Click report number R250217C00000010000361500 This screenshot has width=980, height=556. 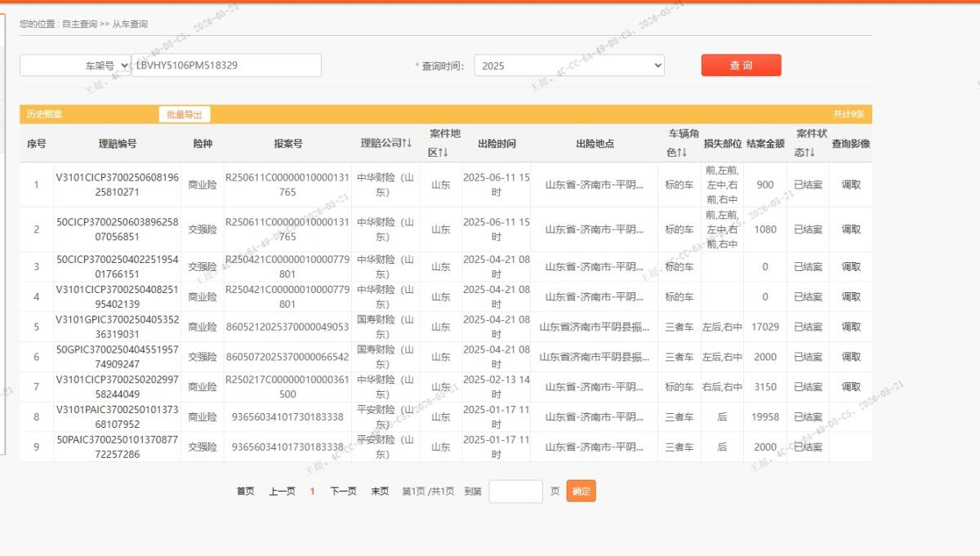coord(287,387)
